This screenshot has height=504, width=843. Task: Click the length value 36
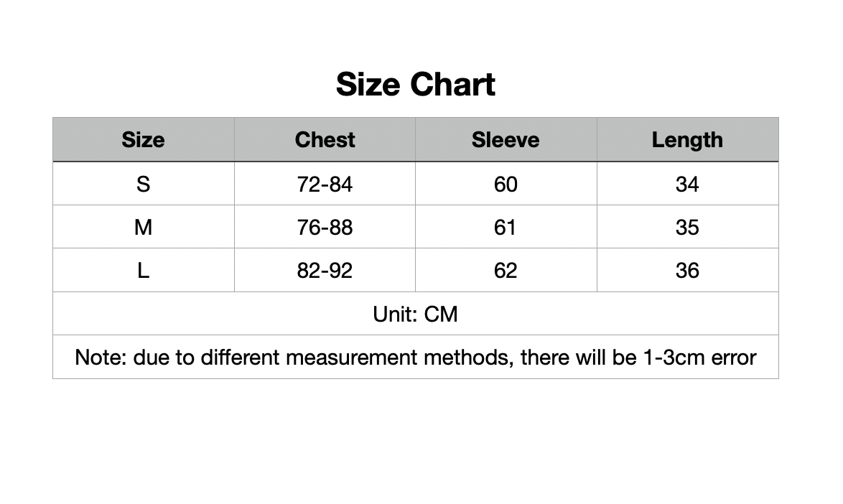(x=687, y=271)
